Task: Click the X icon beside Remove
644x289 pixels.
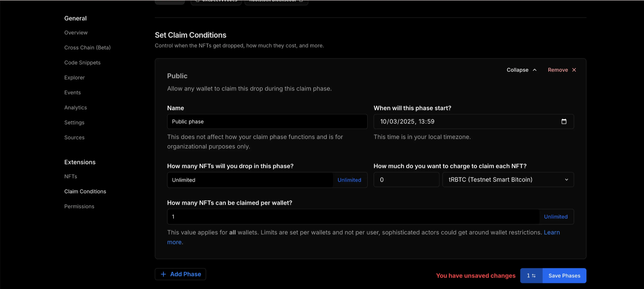Action: 574,70
